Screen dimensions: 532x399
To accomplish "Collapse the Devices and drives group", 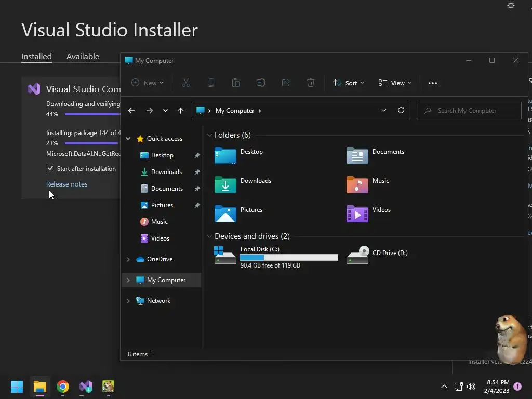I will (x=209, y=236).
